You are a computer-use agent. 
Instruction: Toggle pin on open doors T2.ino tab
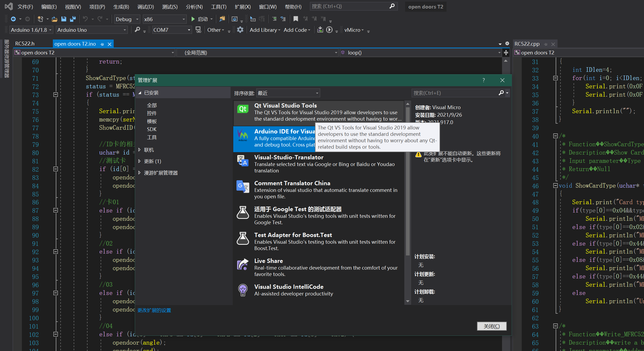coord(102,44)
